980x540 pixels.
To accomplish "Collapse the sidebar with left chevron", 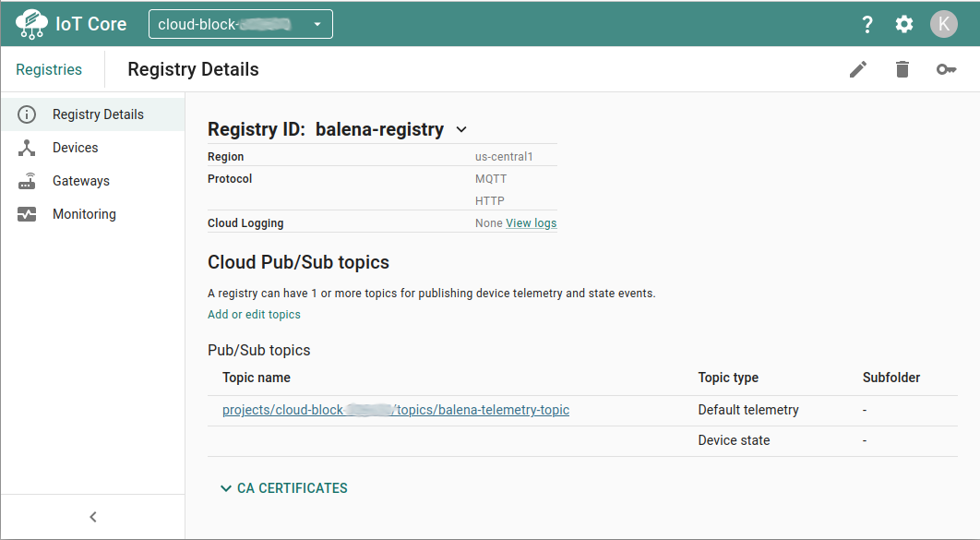I will (x=92, y=517).
